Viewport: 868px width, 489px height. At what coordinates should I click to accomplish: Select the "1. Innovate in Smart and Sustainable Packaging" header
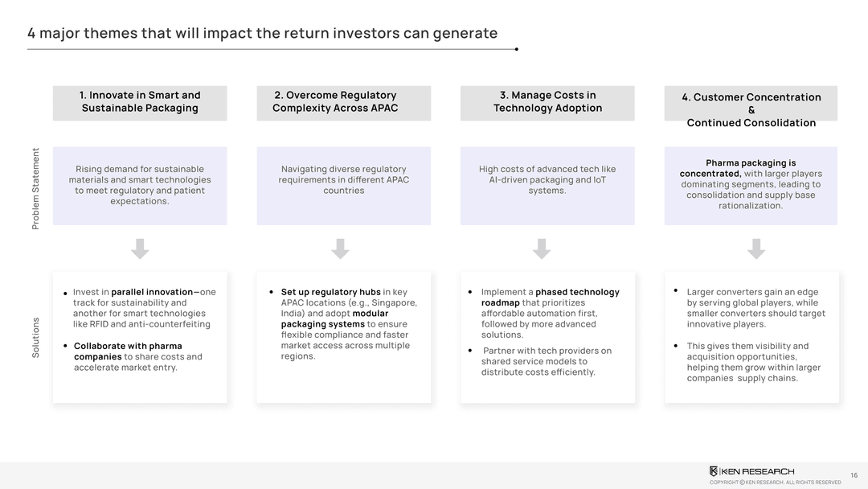click(140, 102)
